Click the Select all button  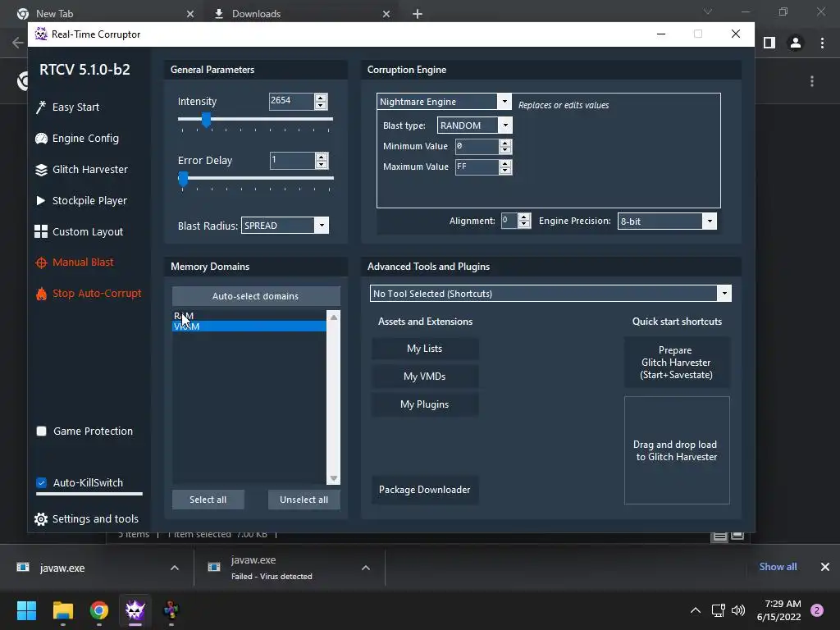[x=208, y=500]
